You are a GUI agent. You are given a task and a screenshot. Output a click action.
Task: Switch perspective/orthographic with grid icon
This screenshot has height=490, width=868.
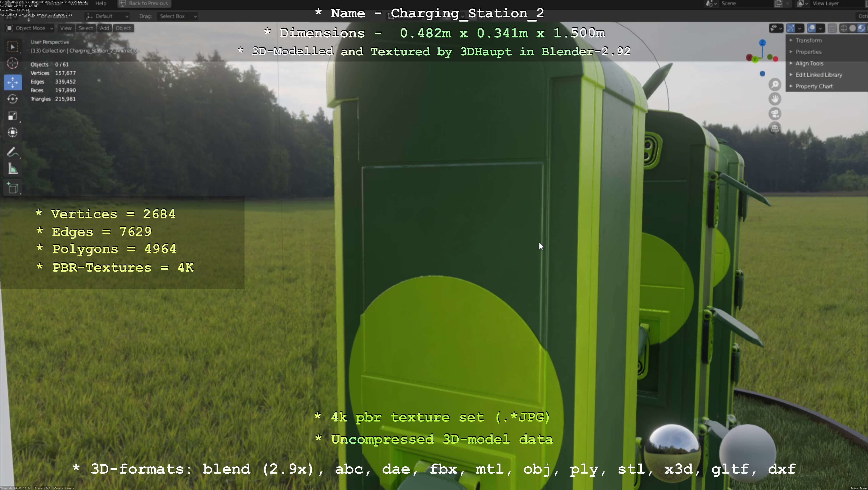pyautogui.click(x=775, y=128)
